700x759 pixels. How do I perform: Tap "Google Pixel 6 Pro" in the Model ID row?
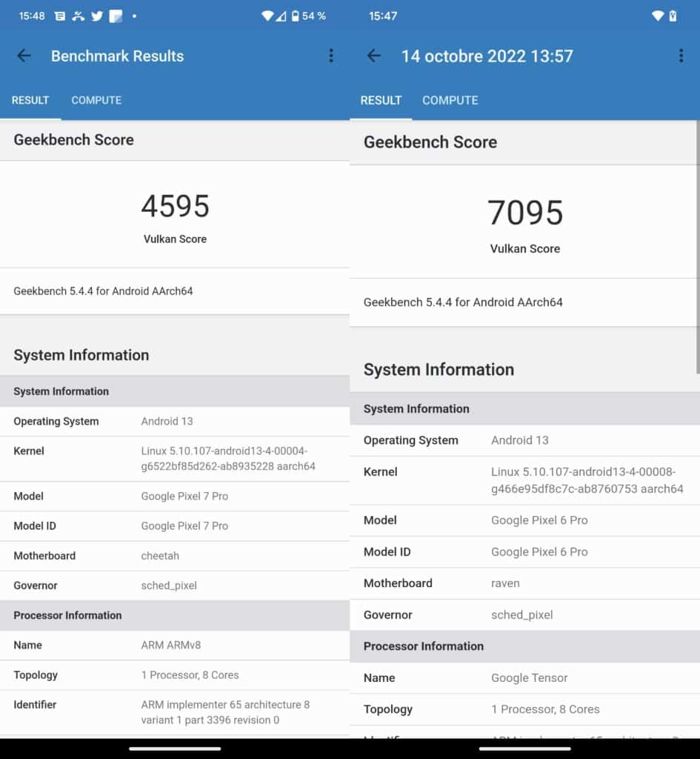539,551
